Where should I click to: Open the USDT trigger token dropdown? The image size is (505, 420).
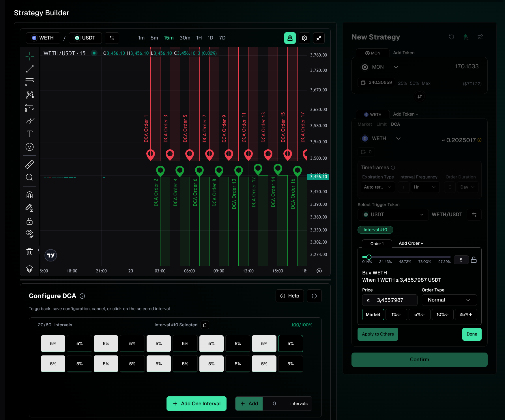click(x=393, y=215)
